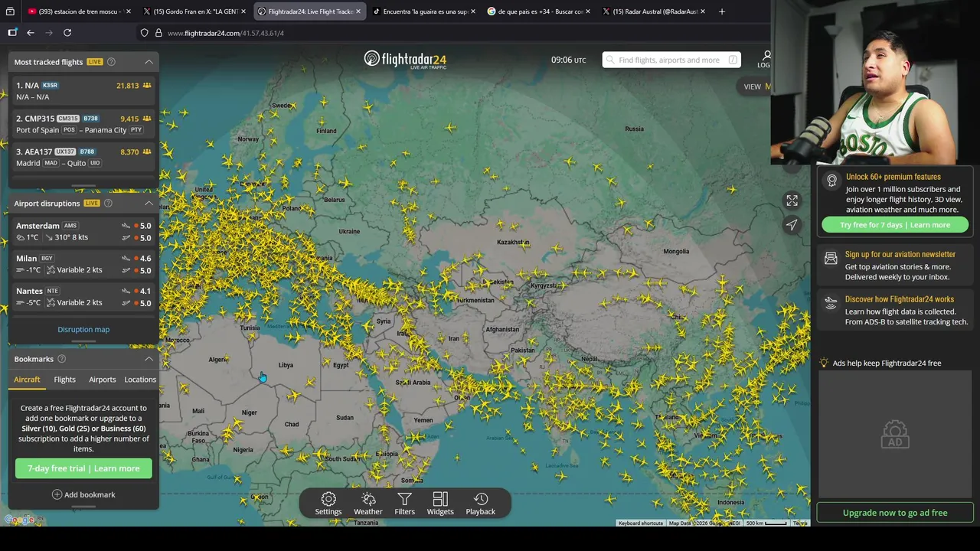The width and height of the screenshot is (980, 551).
Task: Open the Settings gear in bottom toolbar
Action: point(328,504)
